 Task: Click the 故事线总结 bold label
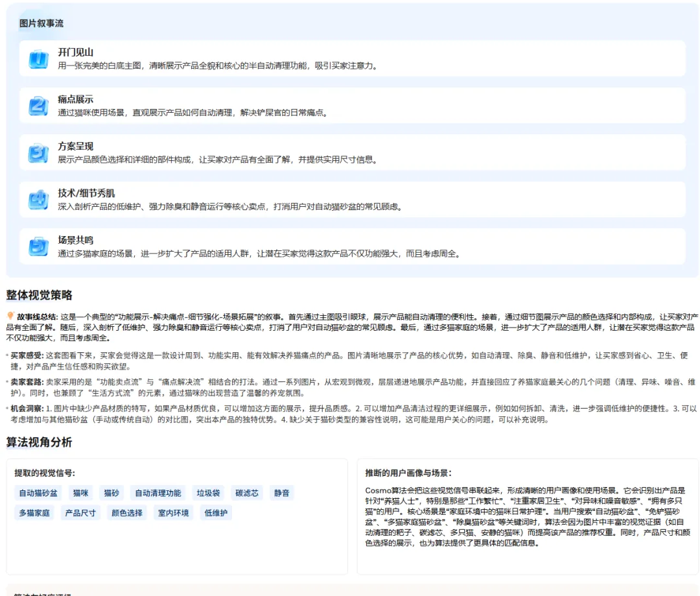point(37,316)
